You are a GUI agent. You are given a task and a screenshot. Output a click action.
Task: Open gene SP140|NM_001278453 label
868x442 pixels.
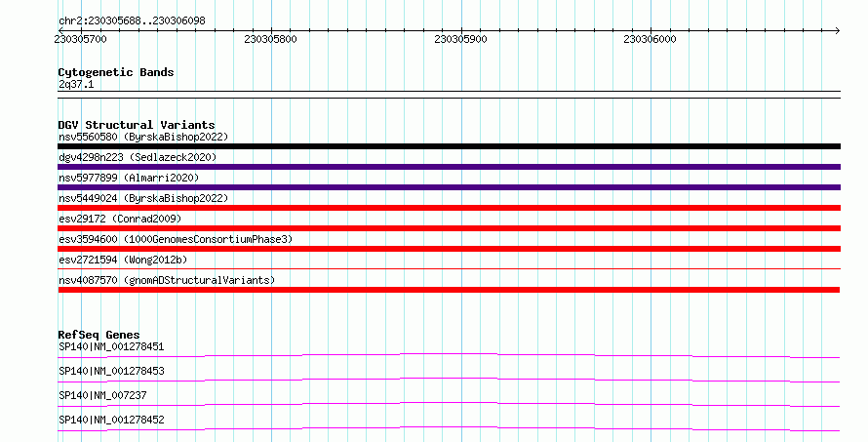(x=111, y=371)
